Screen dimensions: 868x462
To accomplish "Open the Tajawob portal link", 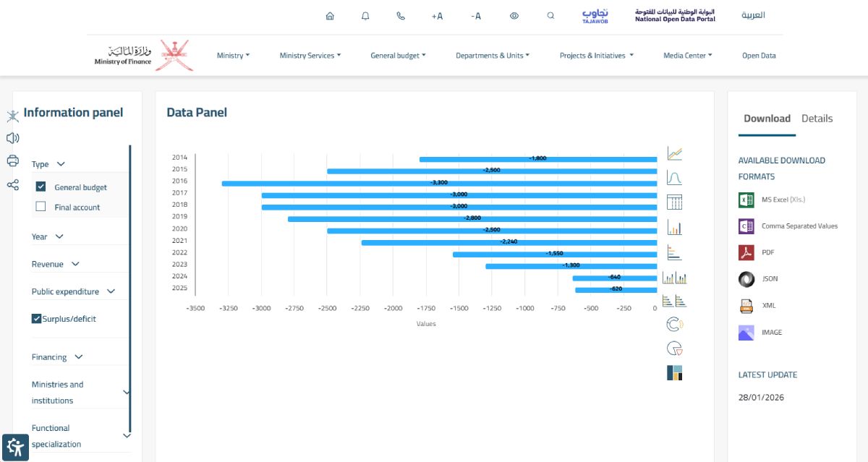I will tap(595, 15).
